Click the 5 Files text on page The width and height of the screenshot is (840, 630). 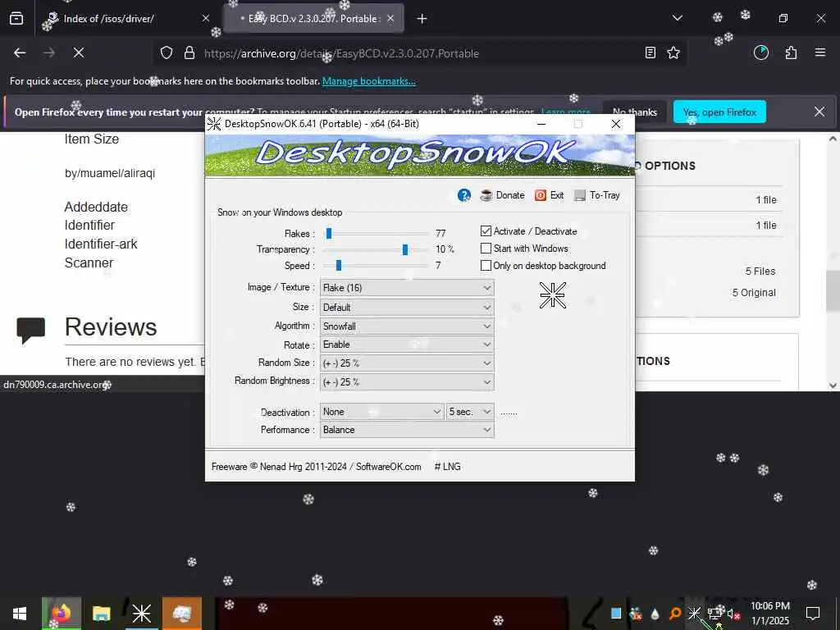click(x=760, y=271)
